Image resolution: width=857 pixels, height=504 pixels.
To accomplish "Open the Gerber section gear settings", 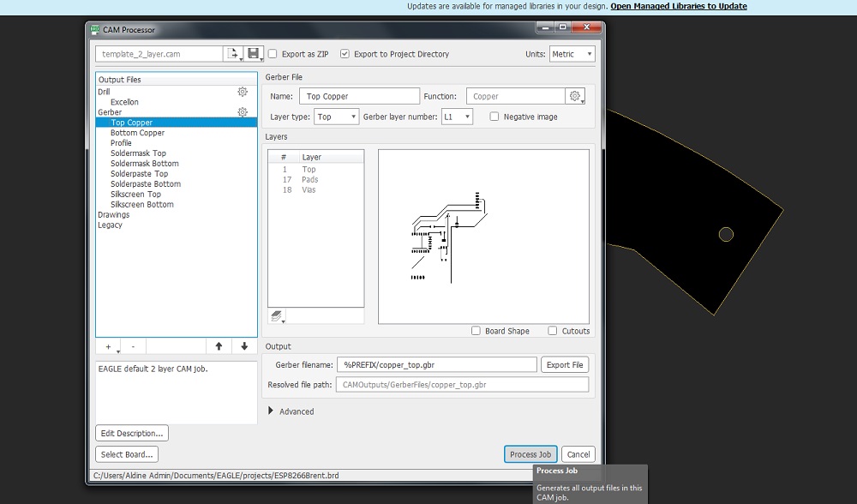I will coord(243,112).
